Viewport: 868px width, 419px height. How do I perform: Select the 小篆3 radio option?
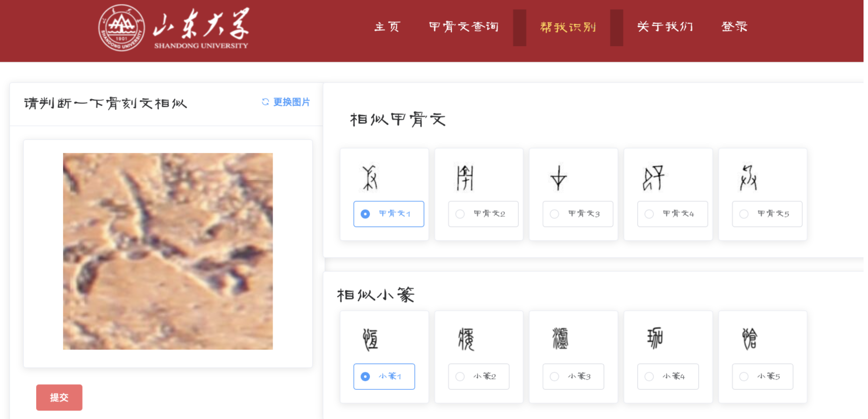tap(555, 377)
